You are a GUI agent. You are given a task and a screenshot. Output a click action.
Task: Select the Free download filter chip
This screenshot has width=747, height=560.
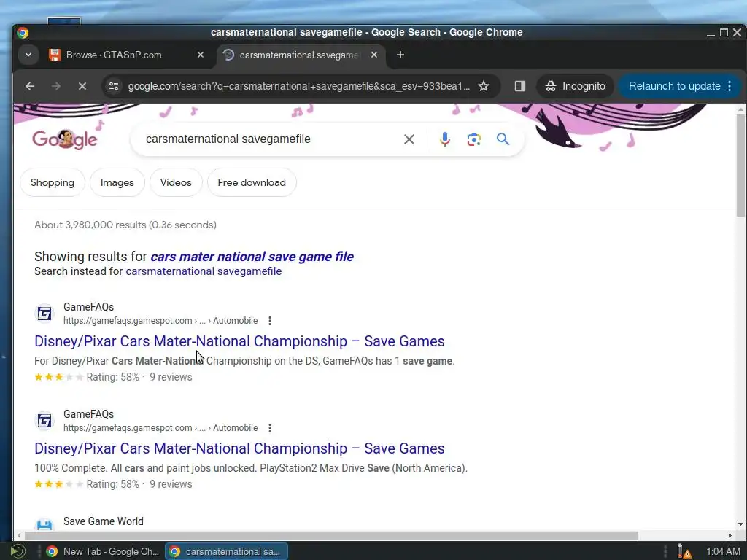click(x=252, y=182)
